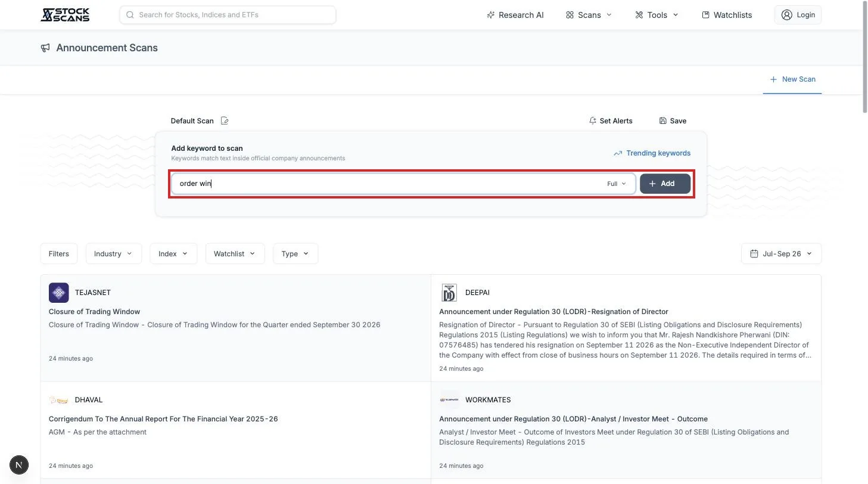Open the Next.js dev tools badge

tap(19, 465)
